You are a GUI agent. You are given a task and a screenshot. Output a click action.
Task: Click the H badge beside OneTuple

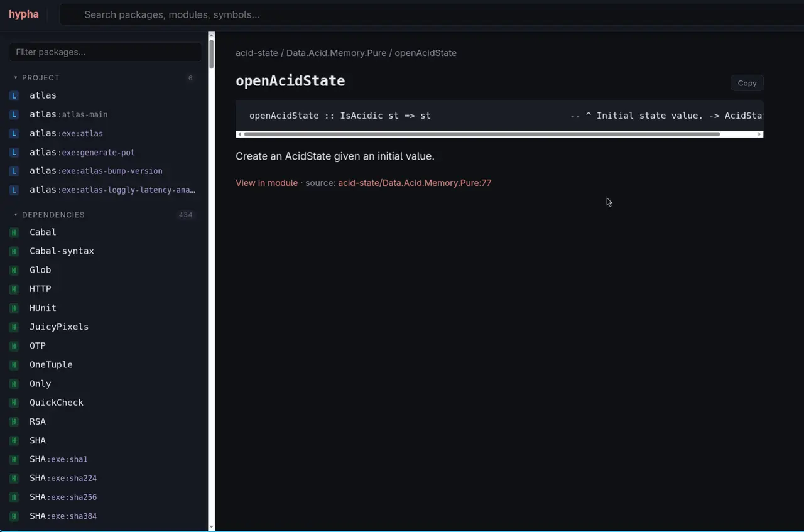point(14,365)
